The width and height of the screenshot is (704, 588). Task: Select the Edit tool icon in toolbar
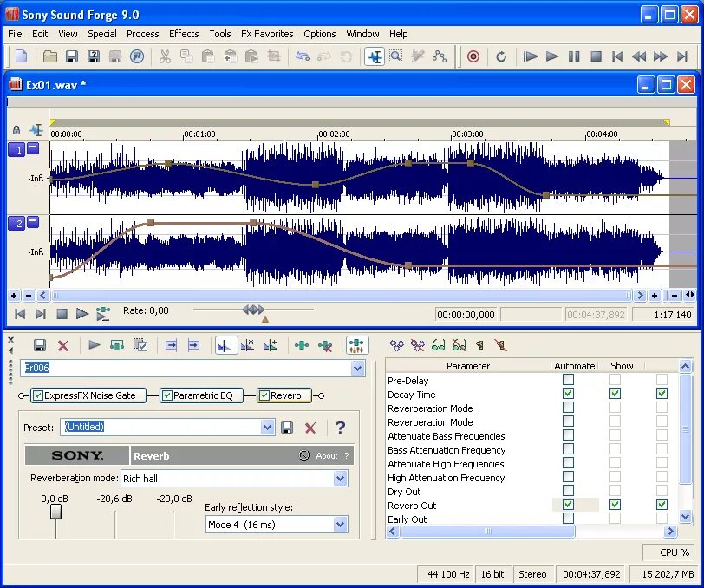375,56
